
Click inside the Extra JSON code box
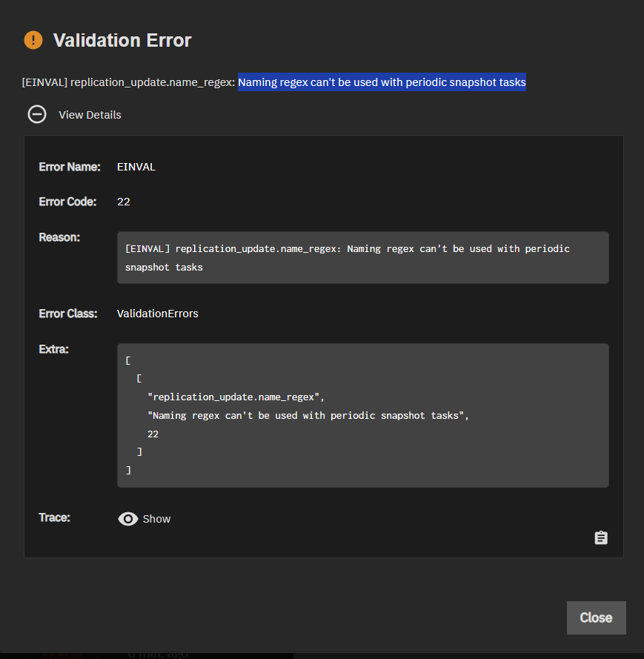[362, 415]
